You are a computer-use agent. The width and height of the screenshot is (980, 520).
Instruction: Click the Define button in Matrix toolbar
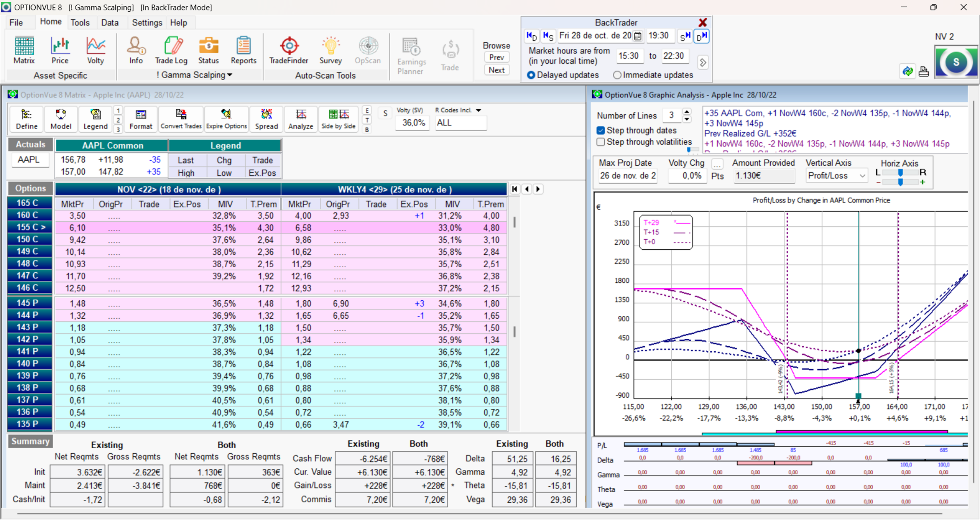[27, 119]
